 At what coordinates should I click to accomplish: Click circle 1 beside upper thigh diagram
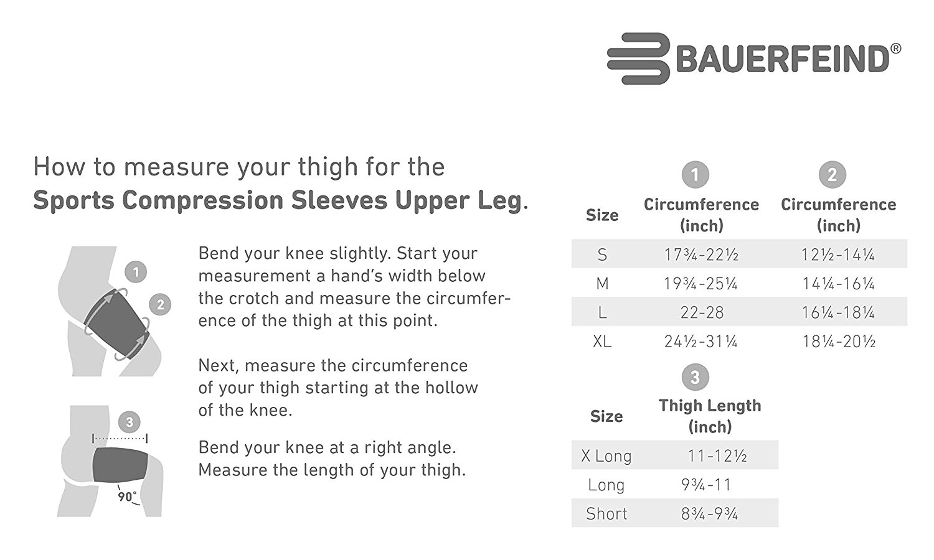[x=136, y=272]
